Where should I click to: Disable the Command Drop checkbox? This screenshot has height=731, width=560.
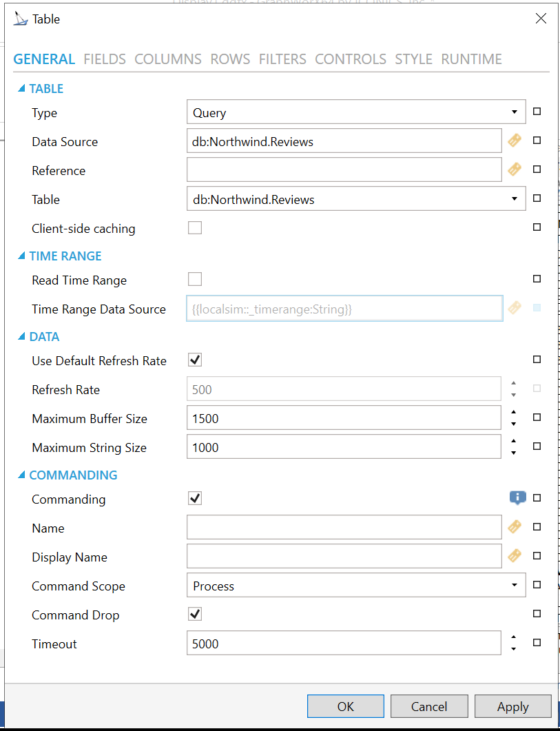point(195,614)
